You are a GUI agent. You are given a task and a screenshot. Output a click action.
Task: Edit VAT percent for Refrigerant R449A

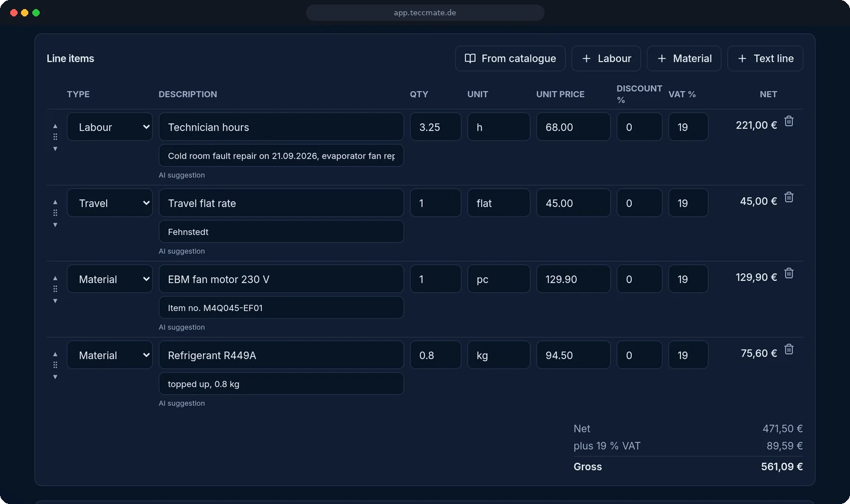(688, 355)
